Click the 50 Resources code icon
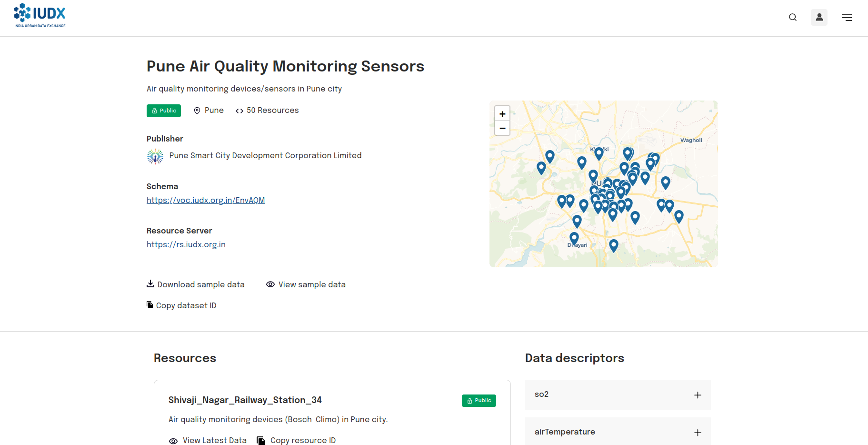This screenshot has height=445, width=868. coord(239,111)
